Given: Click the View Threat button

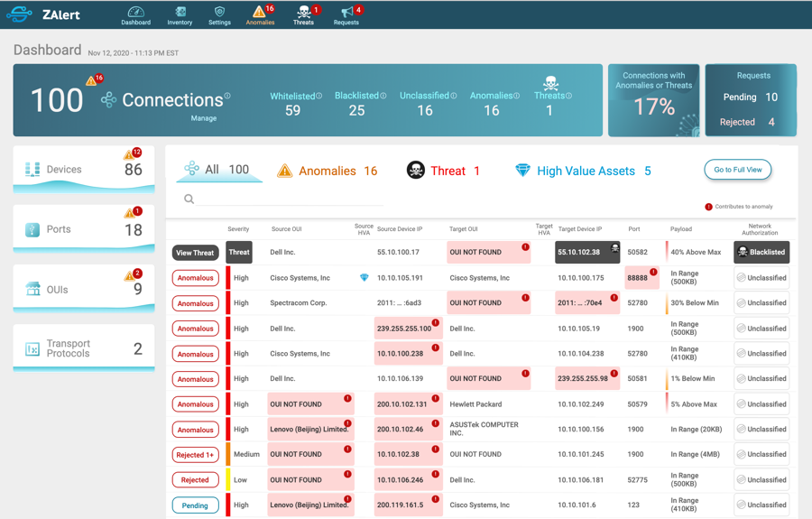Looking at the screenshot, I should pyautogui.click(x=195, y=253).
